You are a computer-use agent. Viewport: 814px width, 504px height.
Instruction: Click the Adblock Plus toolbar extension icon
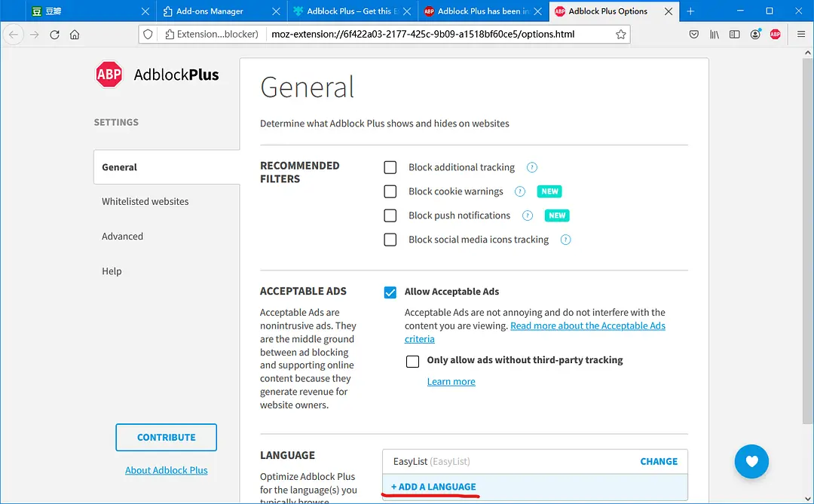pyautogui.click(x=775, y=35)
